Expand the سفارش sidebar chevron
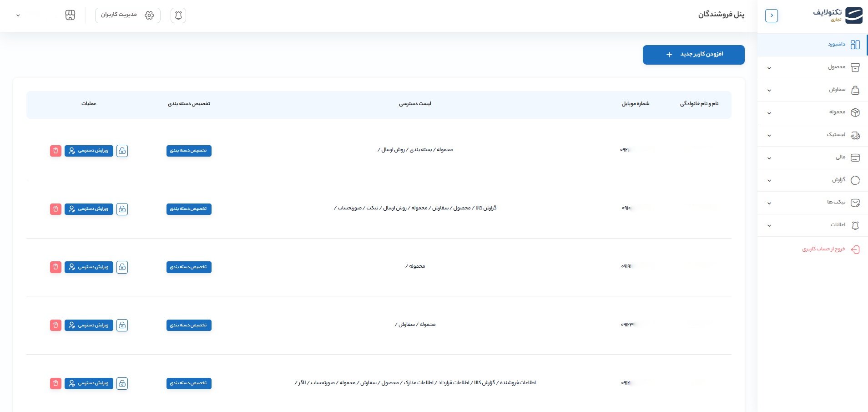Image resolution: width=868 pixels, height=412 pixels. tap(769, 90)
